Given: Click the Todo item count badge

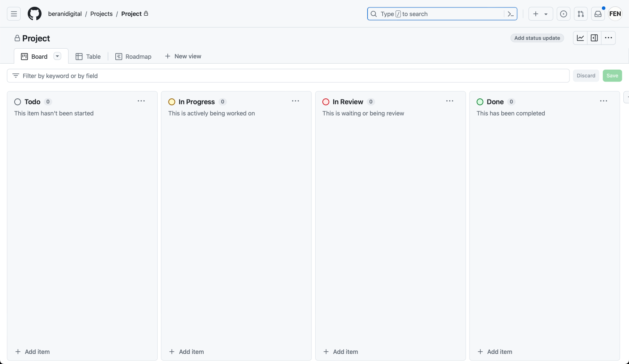Looking at the screenshot, I should [48, 102].
